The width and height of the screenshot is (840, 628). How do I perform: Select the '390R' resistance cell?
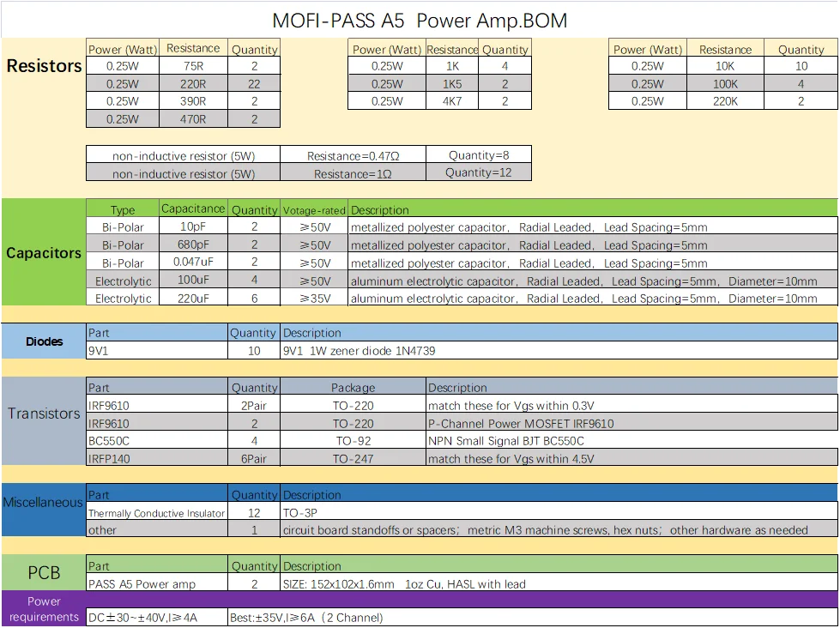[x=193, y=101]
